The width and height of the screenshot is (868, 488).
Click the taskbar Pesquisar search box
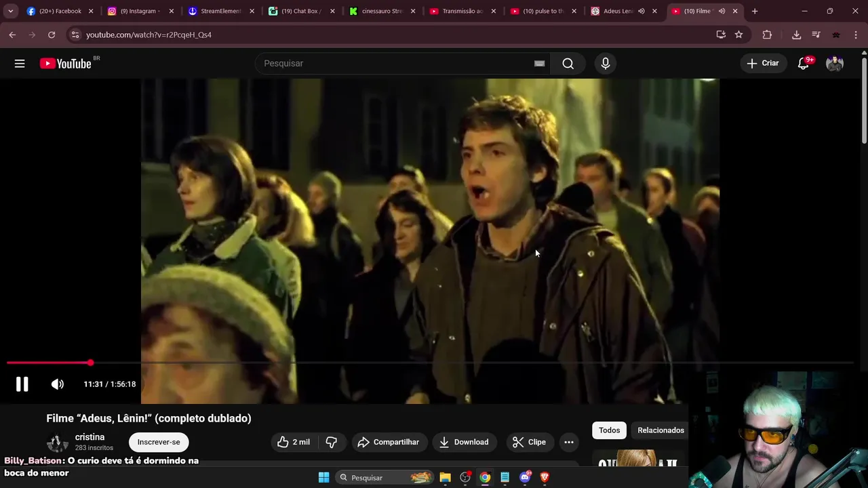point(384,478)
